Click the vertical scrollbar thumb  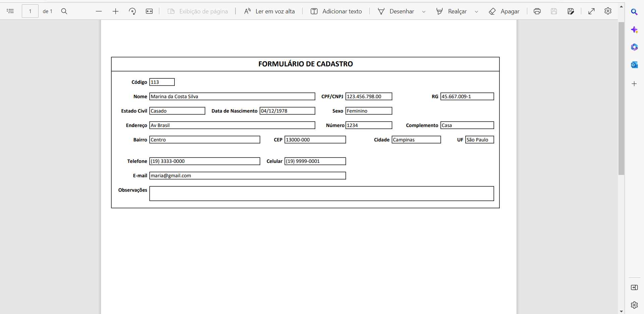coord(621,99)
